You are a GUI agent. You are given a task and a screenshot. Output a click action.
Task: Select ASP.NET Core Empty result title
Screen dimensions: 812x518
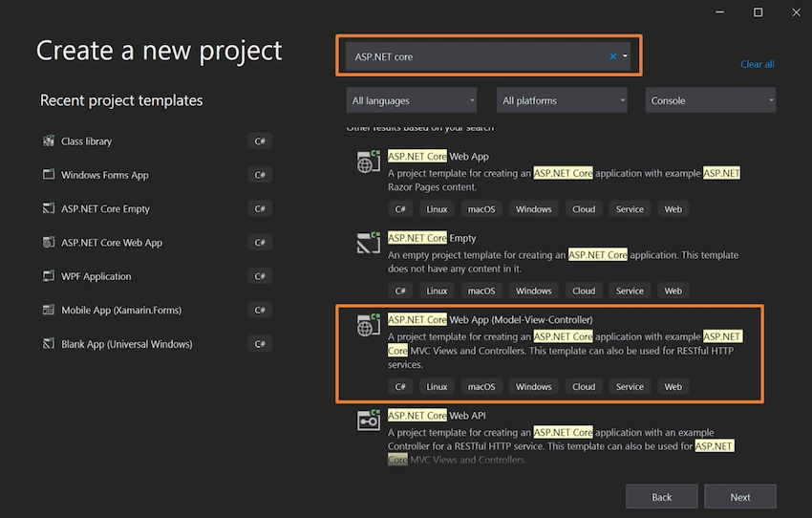[x=432, y=238]
